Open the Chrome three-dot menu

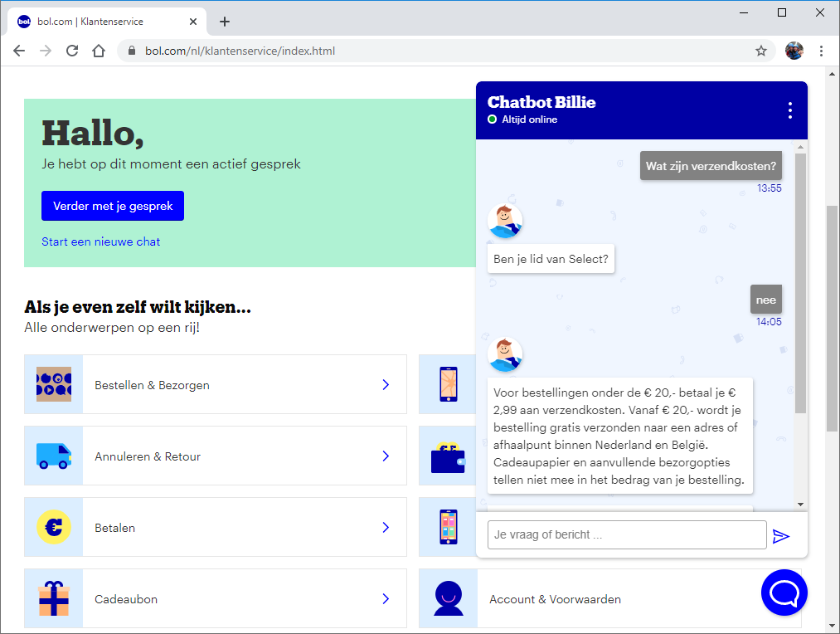pos(821,51)
